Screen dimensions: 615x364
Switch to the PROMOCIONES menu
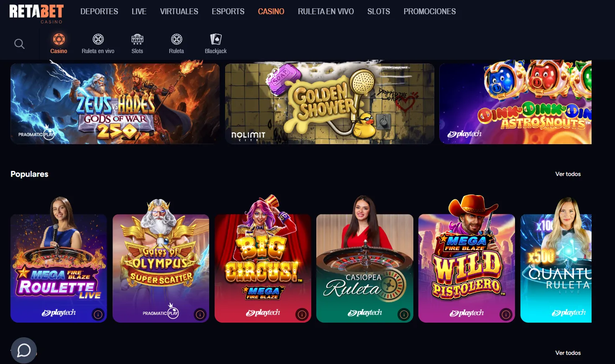point(430,11)
